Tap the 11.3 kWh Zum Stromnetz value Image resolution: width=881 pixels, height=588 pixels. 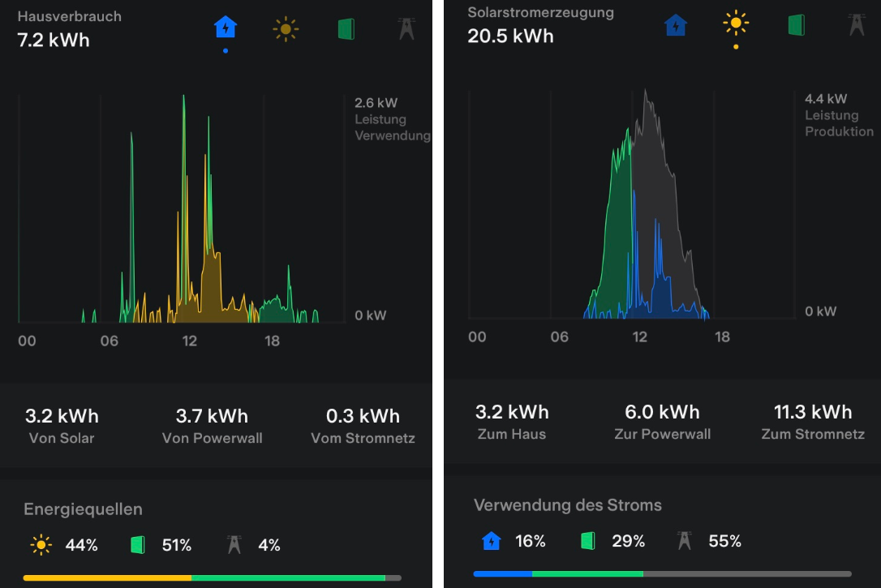pyautogui.click(x=813, y=413)
